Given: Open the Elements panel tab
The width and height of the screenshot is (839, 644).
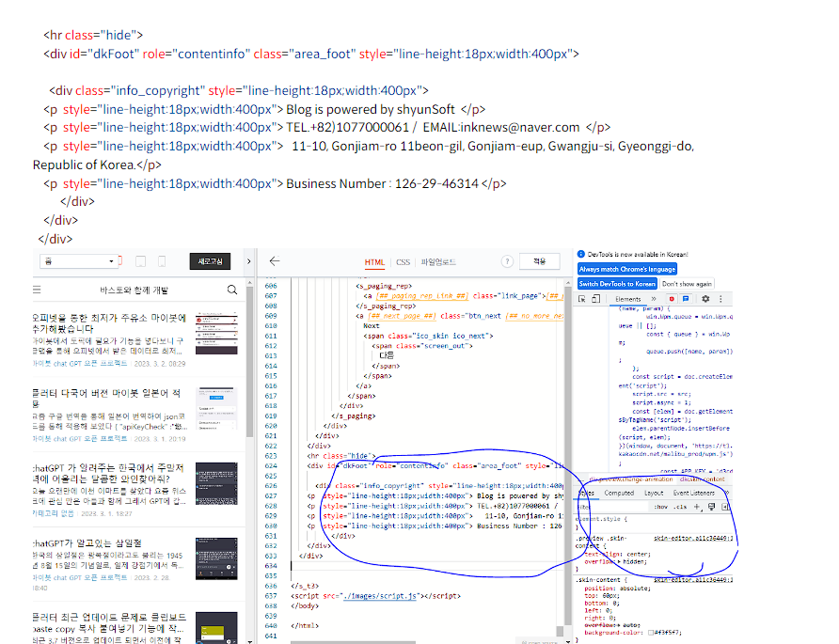Looking at the screenshot, I should 627,299.
